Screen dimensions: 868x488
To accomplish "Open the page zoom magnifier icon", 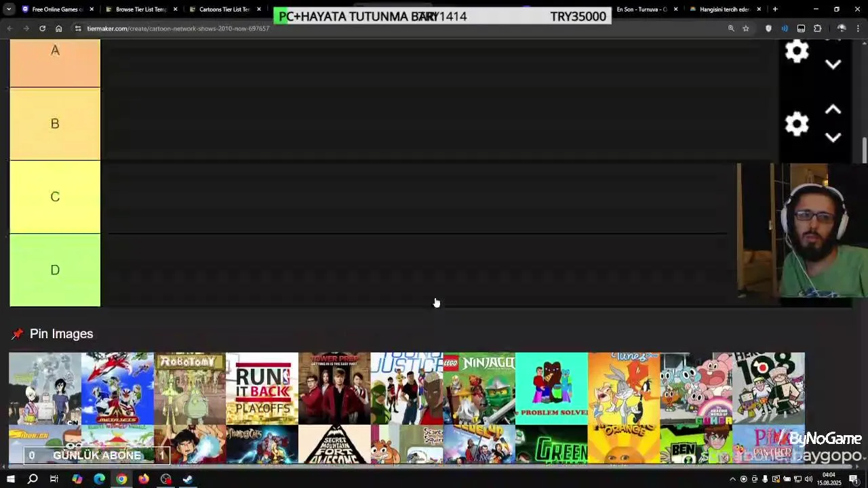I will pyautogui.click(x=731, y=28).
